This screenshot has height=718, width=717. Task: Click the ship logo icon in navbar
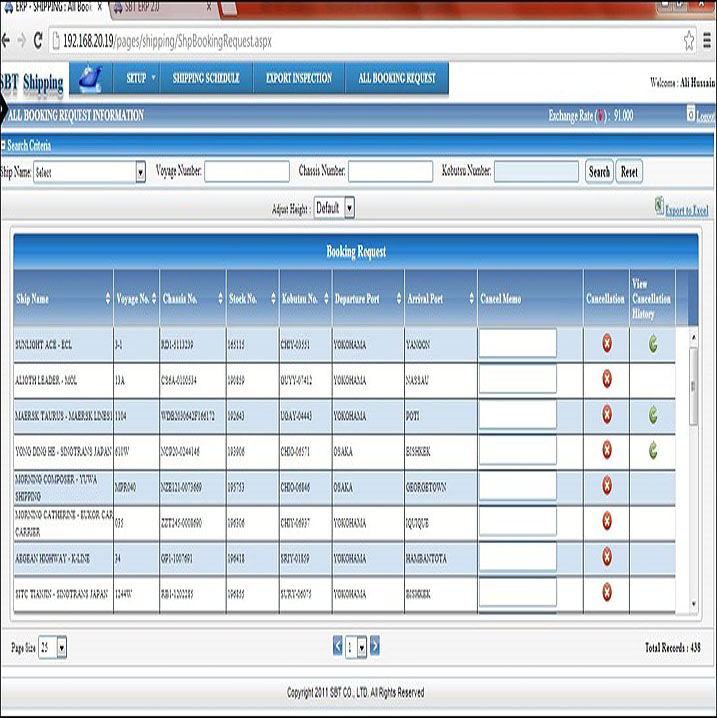90,78
